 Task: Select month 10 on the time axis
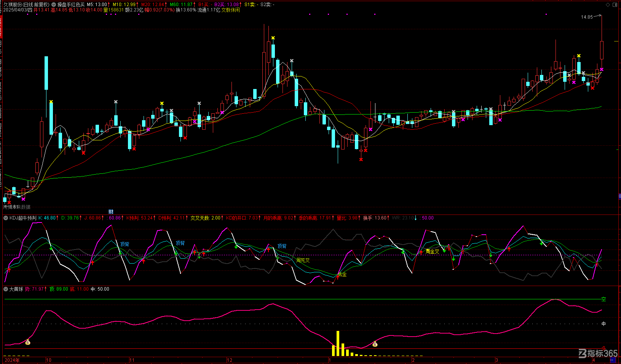[48, 360]
